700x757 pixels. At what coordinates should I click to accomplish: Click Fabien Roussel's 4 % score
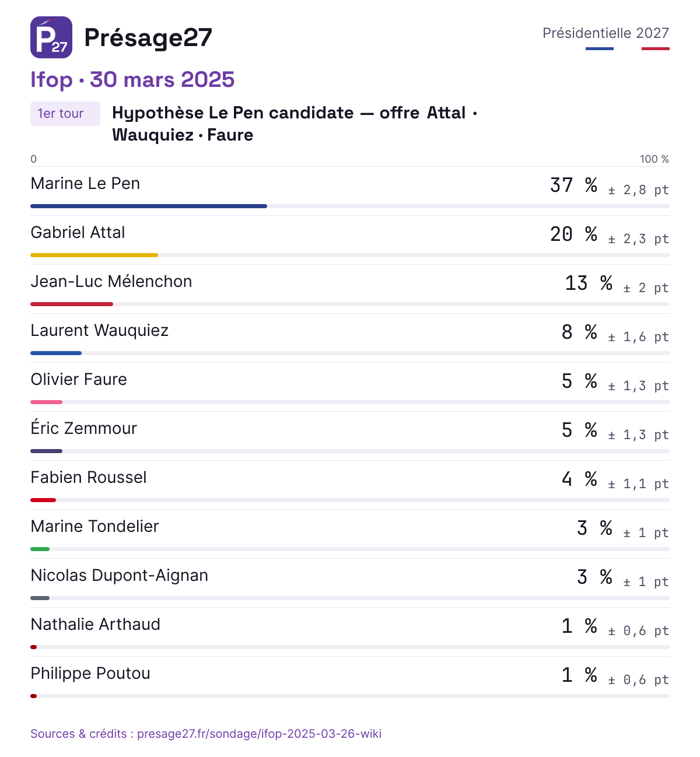pos(579,479)
